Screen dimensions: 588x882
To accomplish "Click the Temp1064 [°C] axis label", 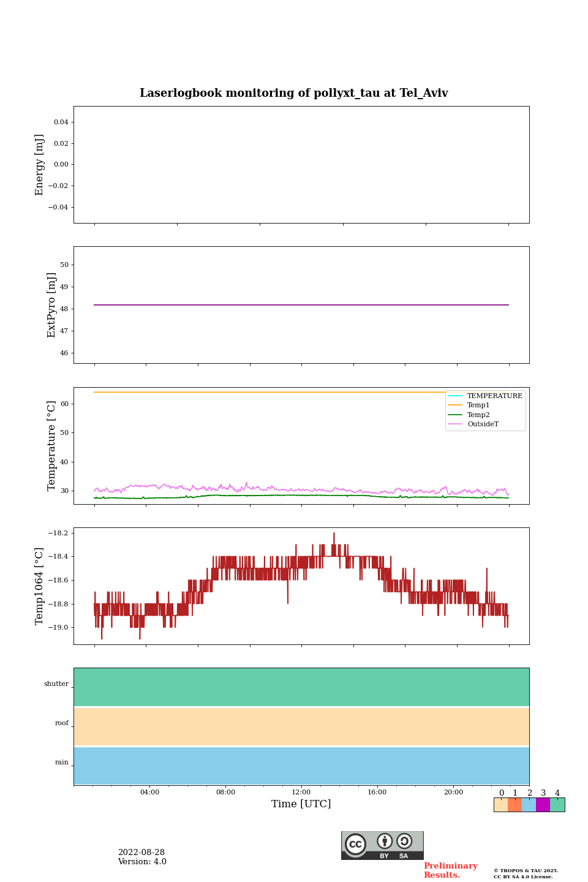I will pyautogui.click(x=40, y=586).
